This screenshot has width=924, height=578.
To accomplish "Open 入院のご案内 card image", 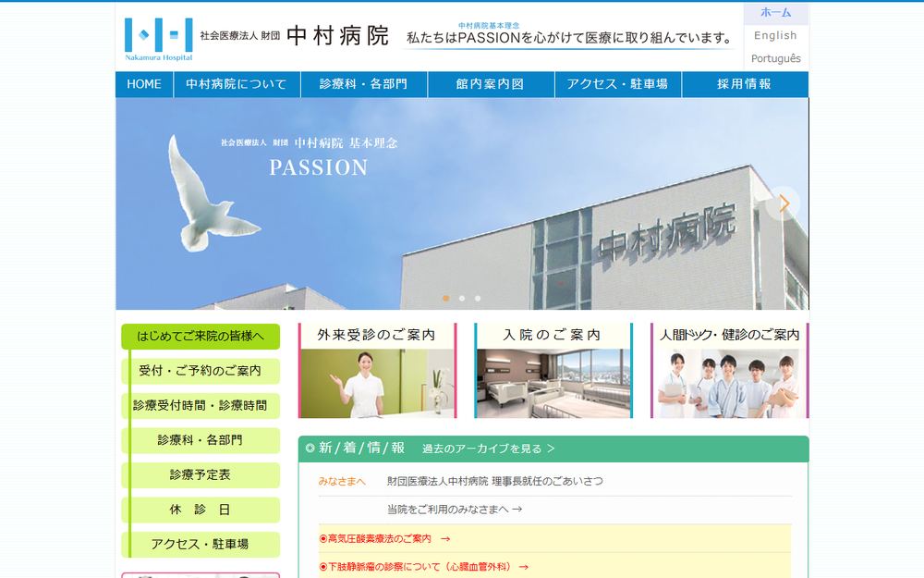I will pyautogui.click(x=553, y=371).
